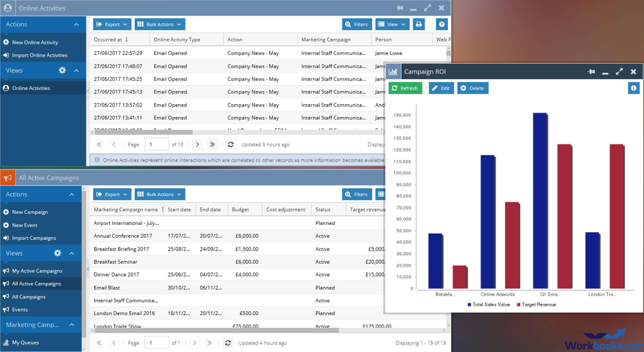Viewport: 644px width, 352px height.
Task: Open the Views settings gear in Online Activities
Action: pyautogui.click(x=62, y=70)
